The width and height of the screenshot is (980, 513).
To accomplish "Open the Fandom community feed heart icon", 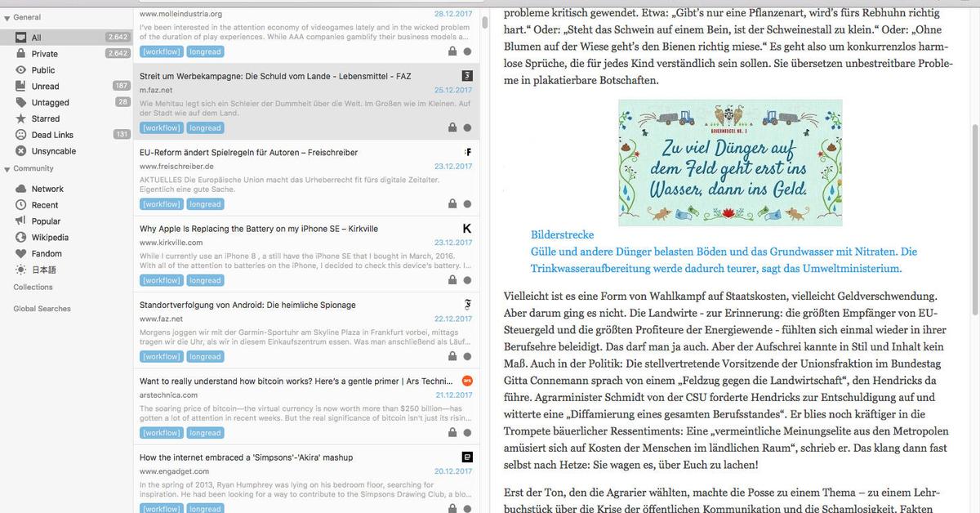I will (x=21, y=254).
